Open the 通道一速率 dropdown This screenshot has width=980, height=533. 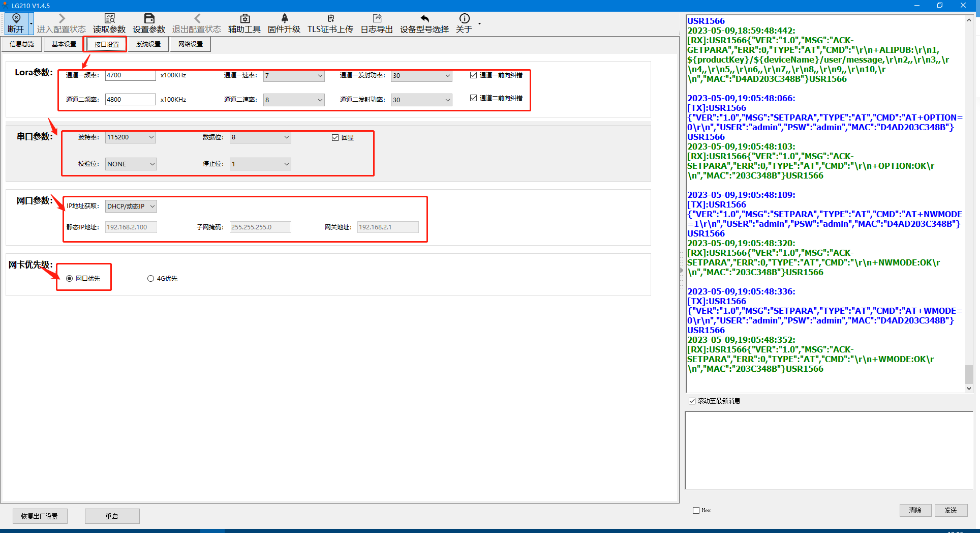pos(320,76)
